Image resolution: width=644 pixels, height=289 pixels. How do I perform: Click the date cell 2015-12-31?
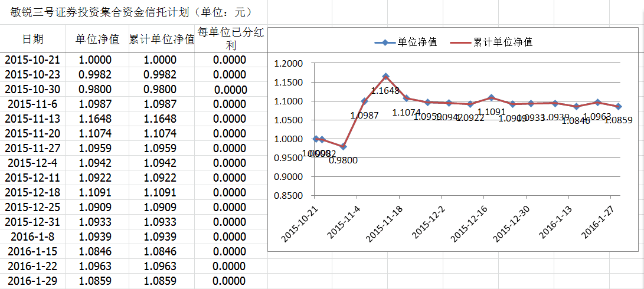(x=32, y=222)
